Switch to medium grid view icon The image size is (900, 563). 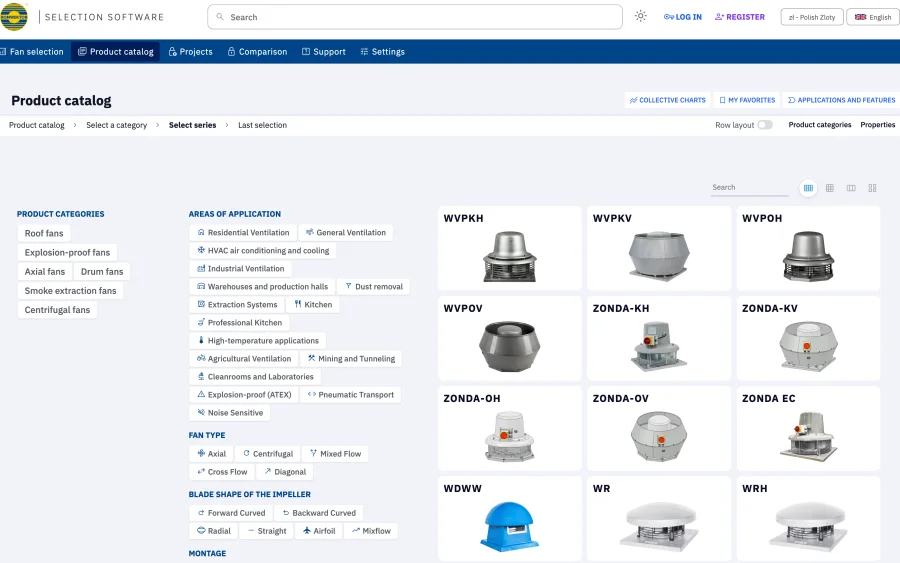(829, 188)
